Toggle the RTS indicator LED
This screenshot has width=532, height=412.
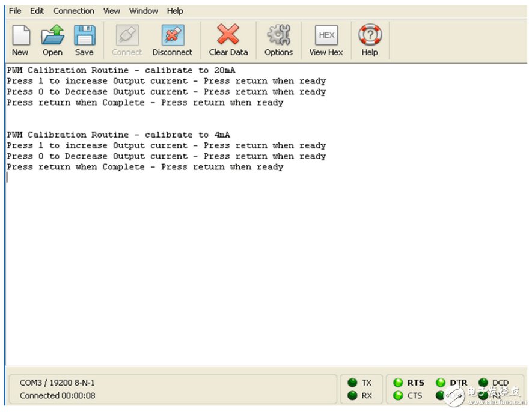coord(398,383)
